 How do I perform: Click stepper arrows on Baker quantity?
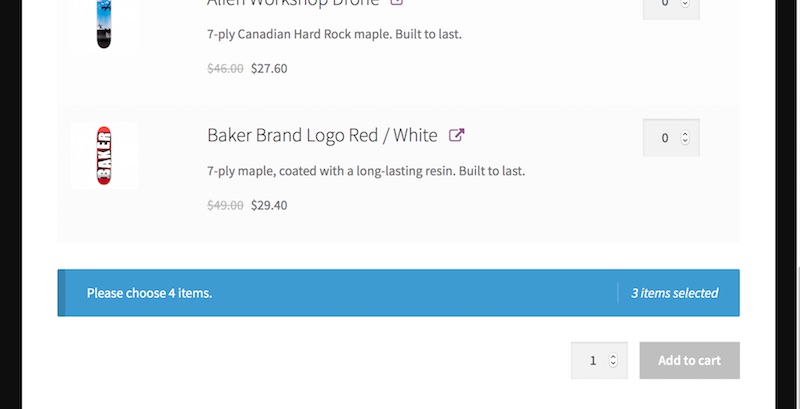tap(685, 138)
